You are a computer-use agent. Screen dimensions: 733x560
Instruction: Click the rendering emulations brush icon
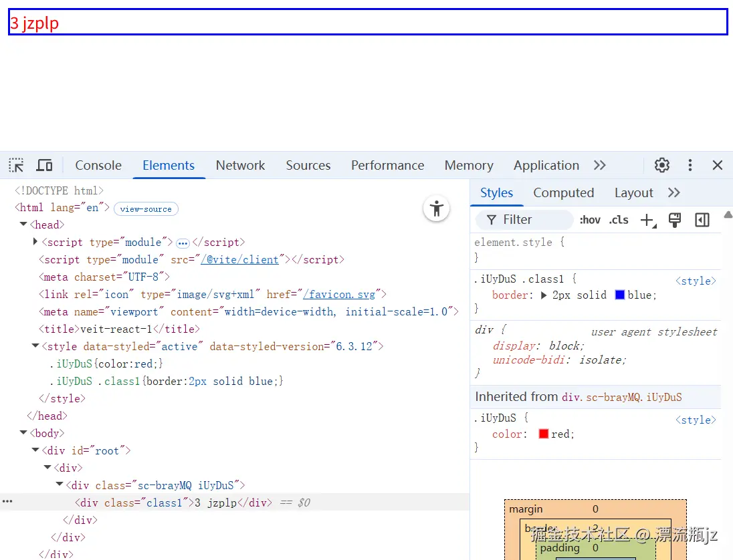point(675,220)
